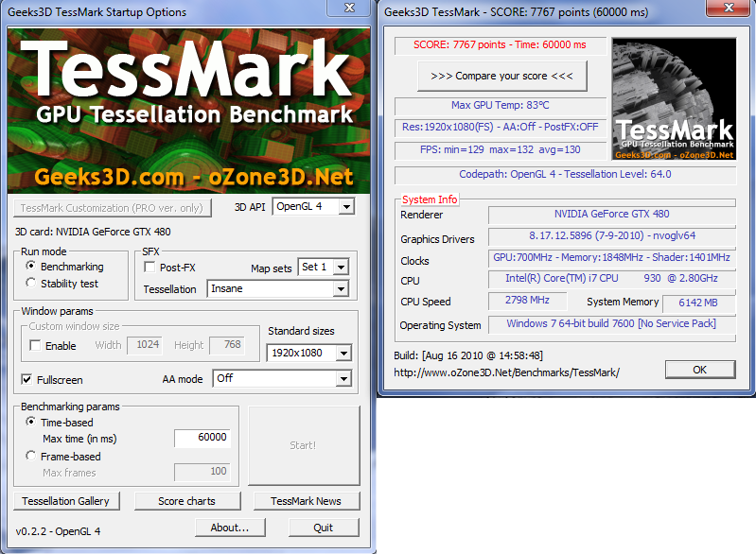Click the Renderer value NVIDIA GeForce GTX 480
Screen dimensions: 756x554
click(x=612, y=215)
